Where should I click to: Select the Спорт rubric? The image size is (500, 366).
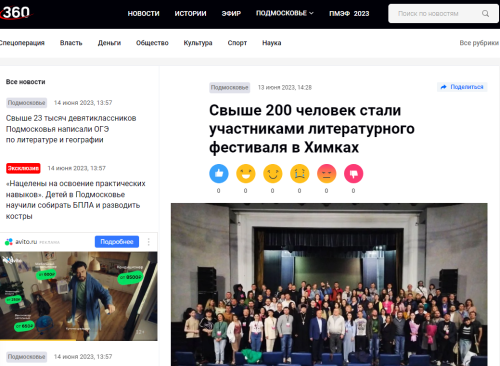pos(237,43)
